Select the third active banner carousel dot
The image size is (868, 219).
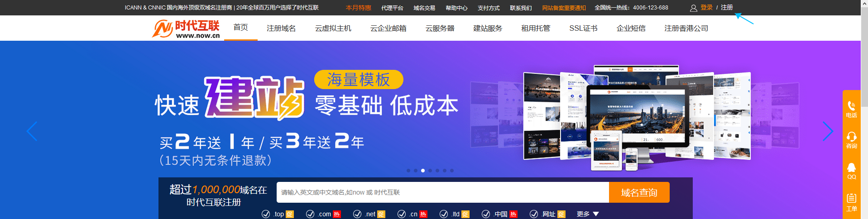tap(423, 171)
